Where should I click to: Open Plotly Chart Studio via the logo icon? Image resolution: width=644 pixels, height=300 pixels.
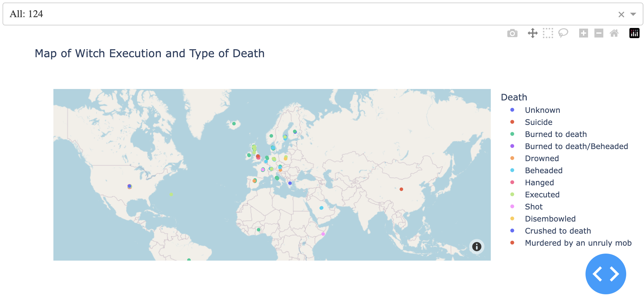pos(634,33)
